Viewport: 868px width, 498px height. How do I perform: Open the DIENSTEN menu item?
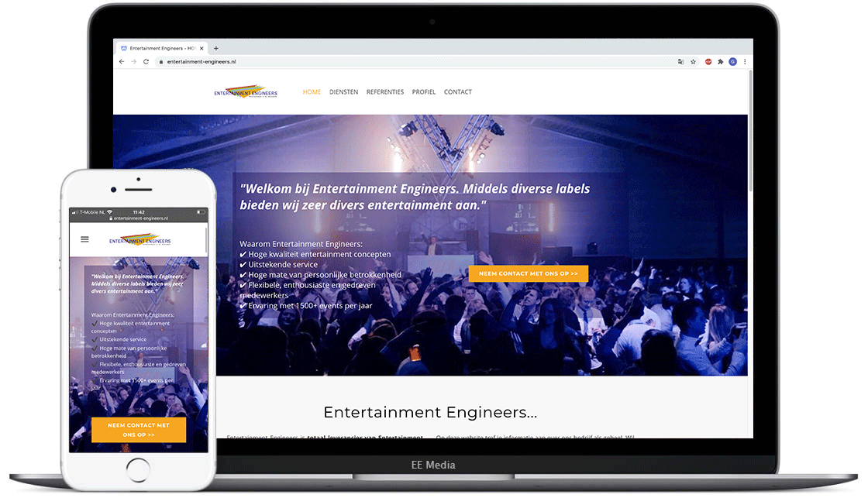click(x=344, y=92)
